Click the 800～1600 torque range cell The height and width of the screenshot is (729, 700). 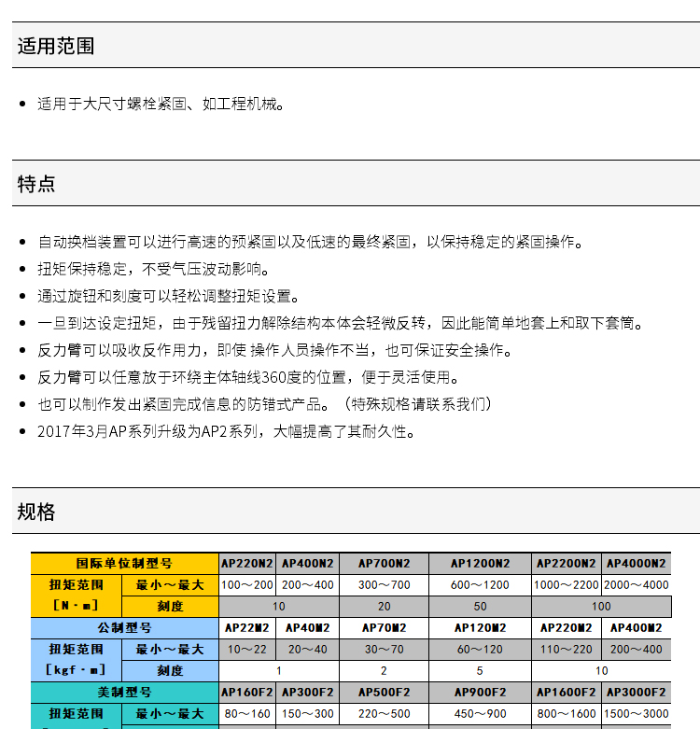567,714
